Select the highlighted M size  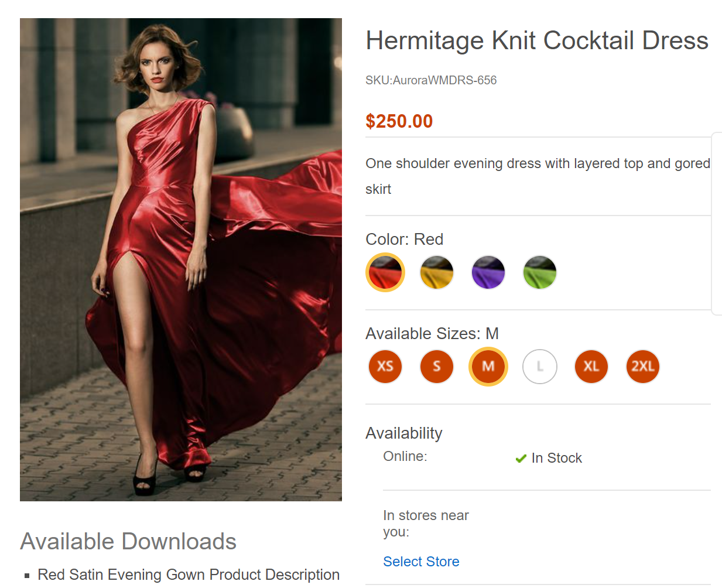tap(488, 366)
